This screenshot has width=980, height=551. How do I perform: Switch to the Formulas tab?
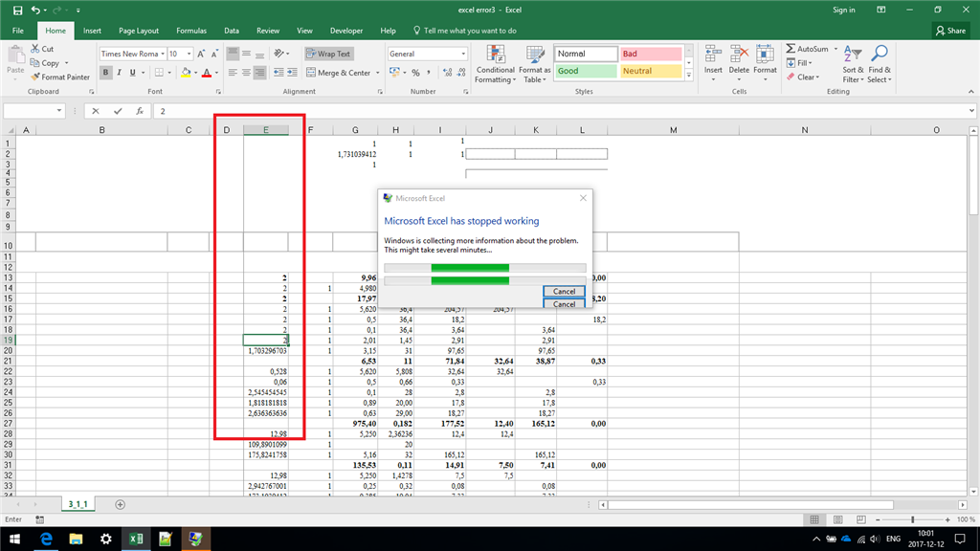point(191,31)
